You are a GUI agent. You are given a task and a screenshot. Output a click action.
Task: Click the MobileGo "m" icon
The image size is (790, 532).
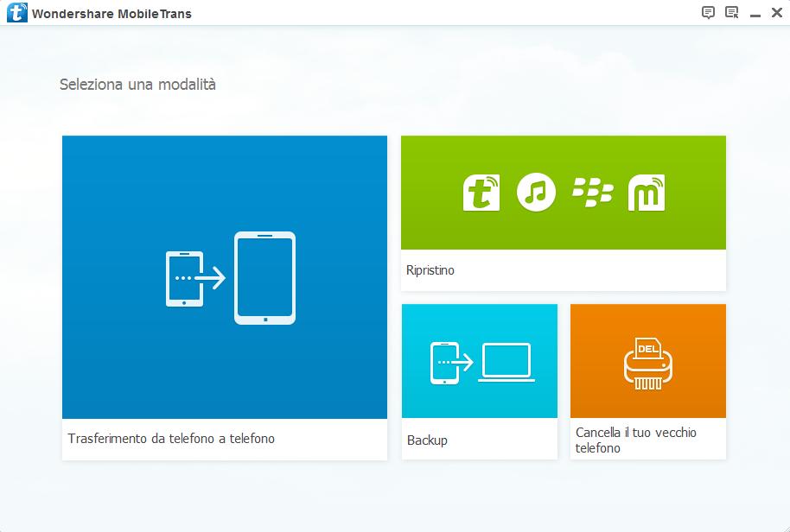pos(646,193)
